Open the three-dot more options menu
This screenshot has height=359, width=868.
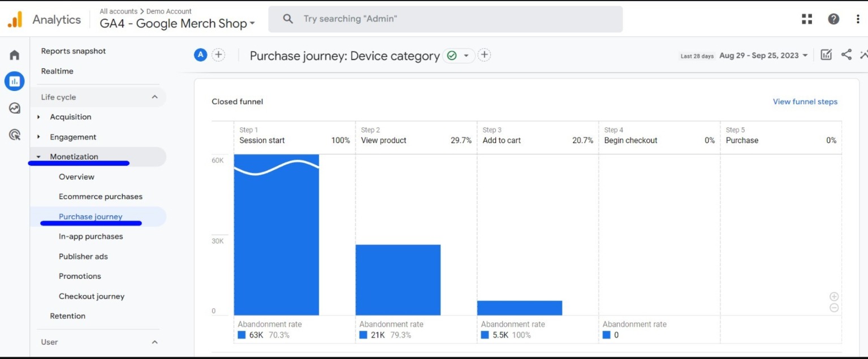coord(858,19)
